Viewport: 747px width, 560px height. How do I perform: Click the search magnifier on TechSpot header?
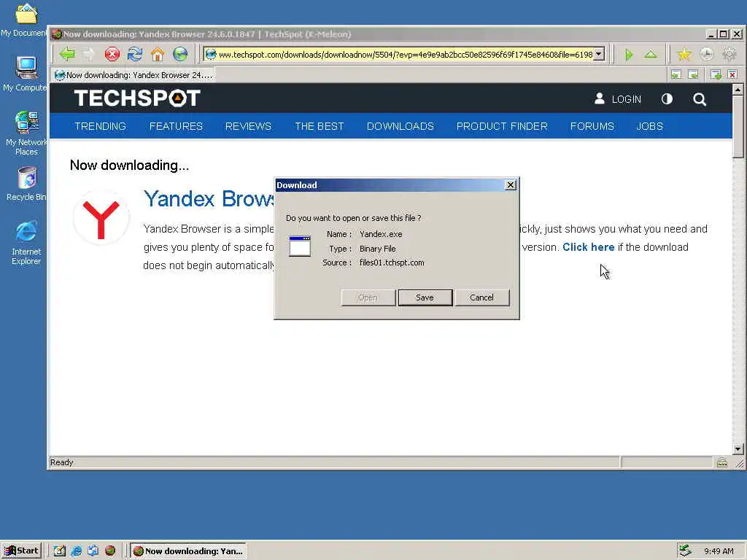pyautogui.click(x=700, y=99)
